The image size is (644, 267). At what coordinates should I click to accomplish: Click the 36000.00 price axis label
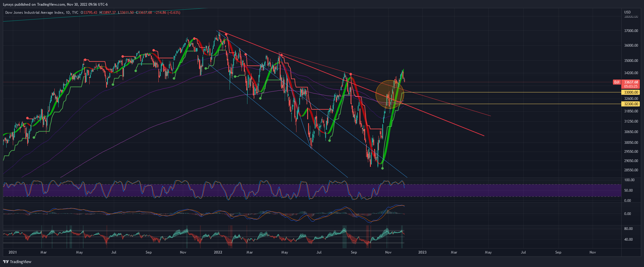click(631, 45)
